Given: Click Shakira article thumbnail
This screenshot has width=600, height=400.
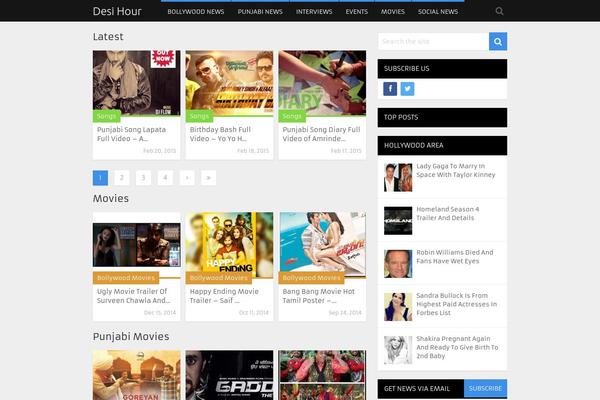Looking at the screenshot, I should (398, 350).
